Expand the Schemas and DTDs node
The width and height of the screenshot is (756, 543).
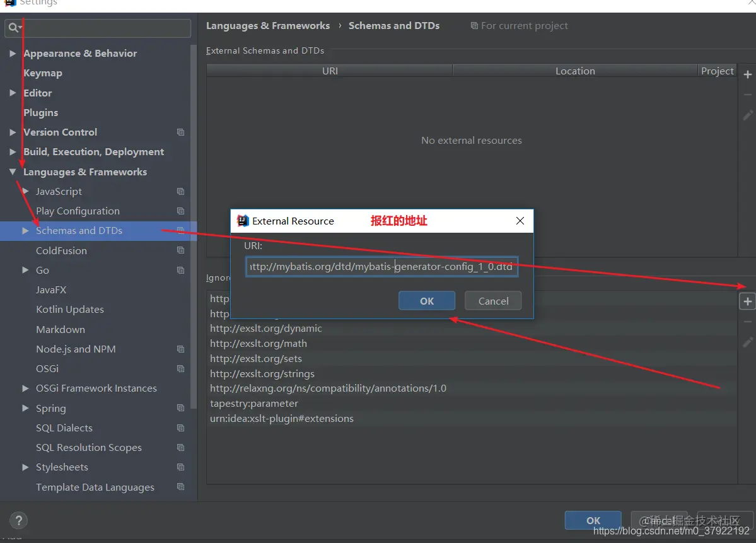point(26,231)
